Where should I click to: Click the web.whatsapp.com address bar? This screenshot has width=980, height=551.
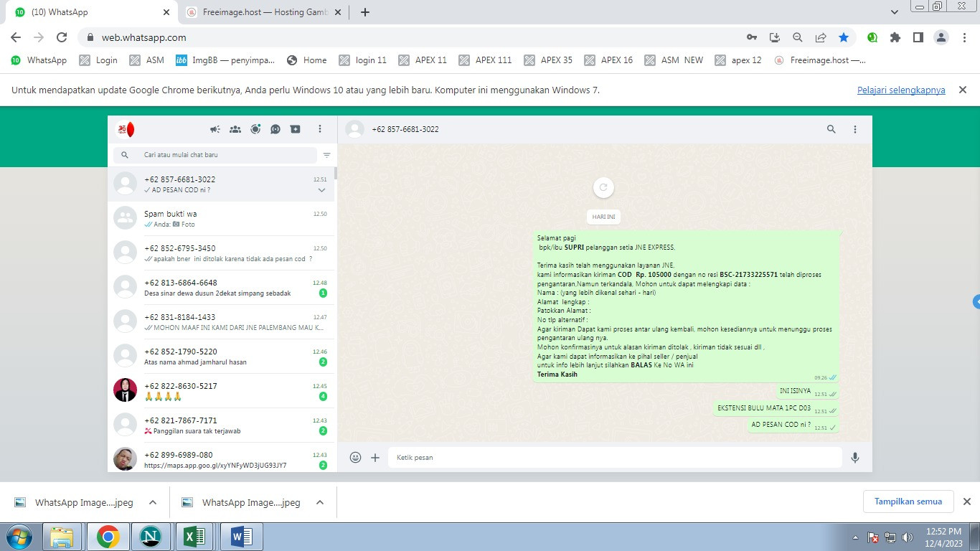pyautogui.click(x=409, y=37)
